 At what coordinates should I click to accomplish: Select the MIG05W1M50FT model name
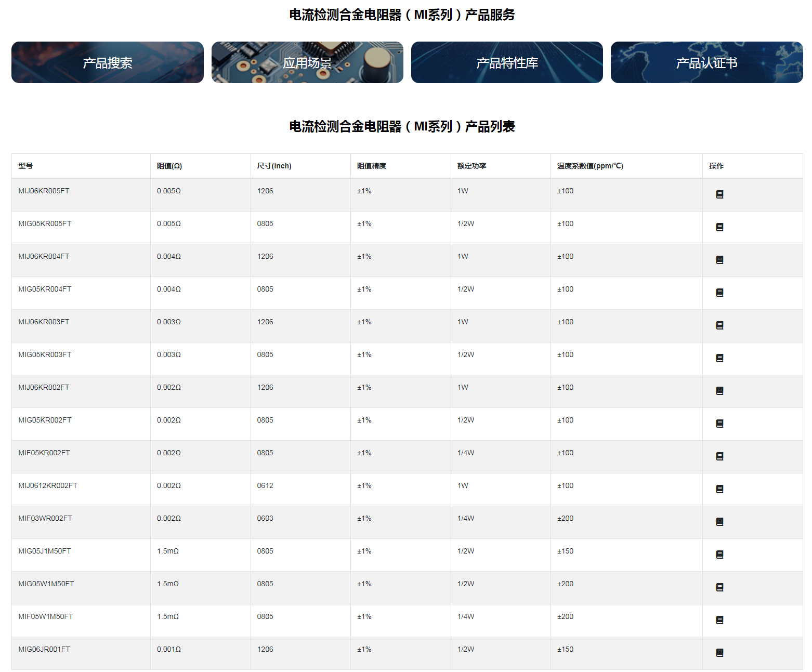coord(46,584)
